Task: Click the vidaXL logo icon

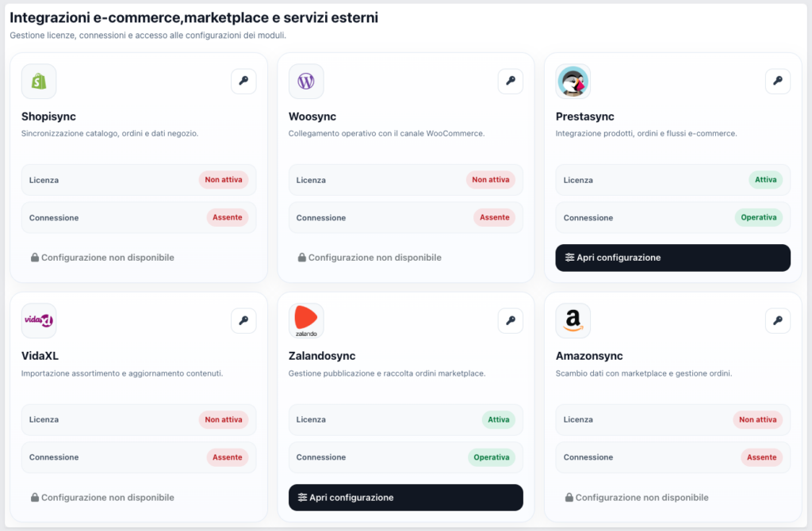Action: click(39, 320)
